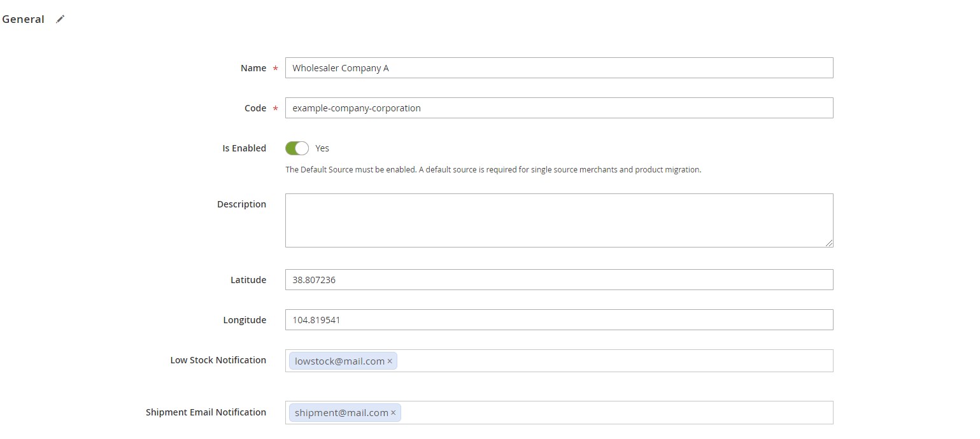Select the shipment@mail.com tag chip
This screenshot has width=980, height=439.
(x=341, y=413)
